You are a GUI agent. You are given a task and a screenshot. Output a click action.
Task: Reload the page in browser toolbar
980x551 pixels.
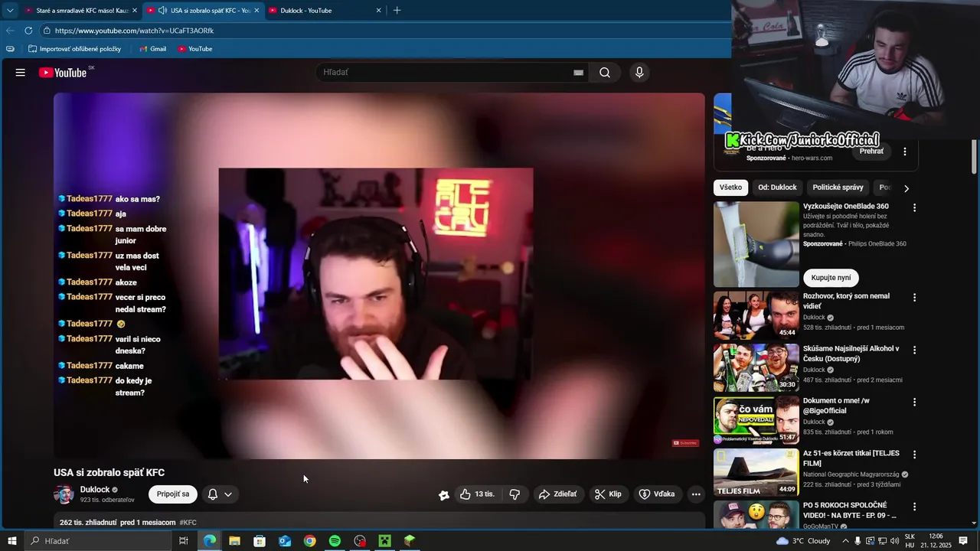[x=28, y=31]
